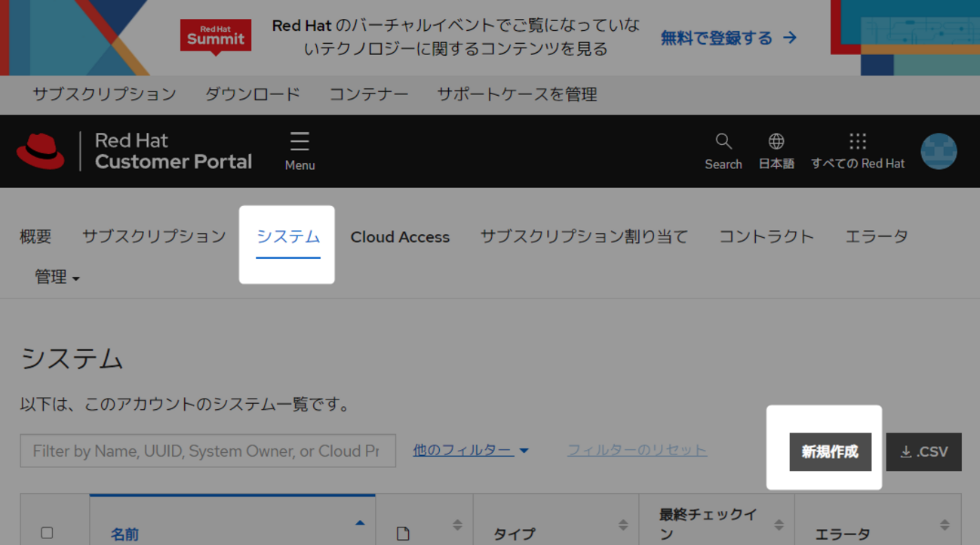Screen dimensions: 980x545
Task: Download the .CSV export
Action: point(923,451)
